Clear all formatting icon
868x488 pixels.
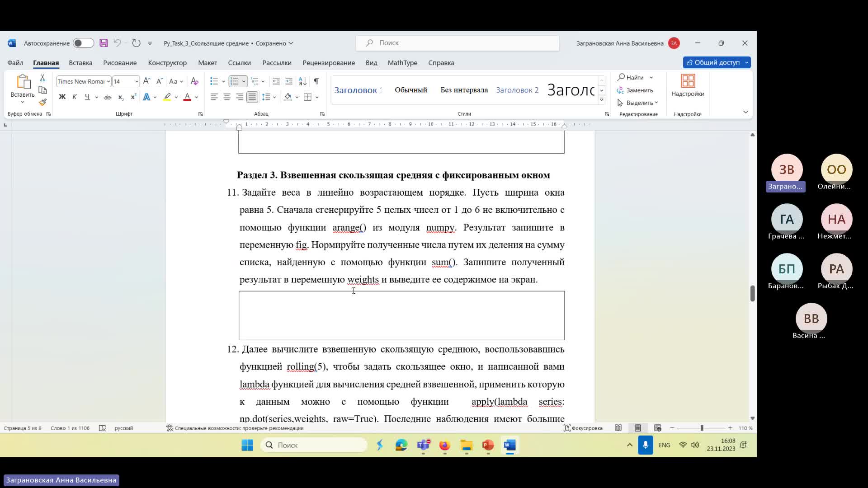tap(194, 81)
